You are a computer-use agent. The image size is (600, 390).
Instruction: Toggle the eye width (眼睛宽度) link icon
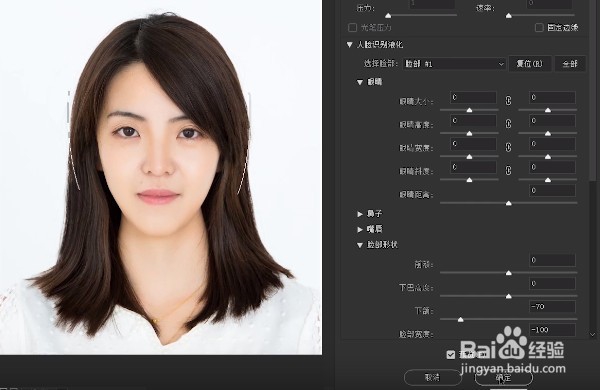508,147
